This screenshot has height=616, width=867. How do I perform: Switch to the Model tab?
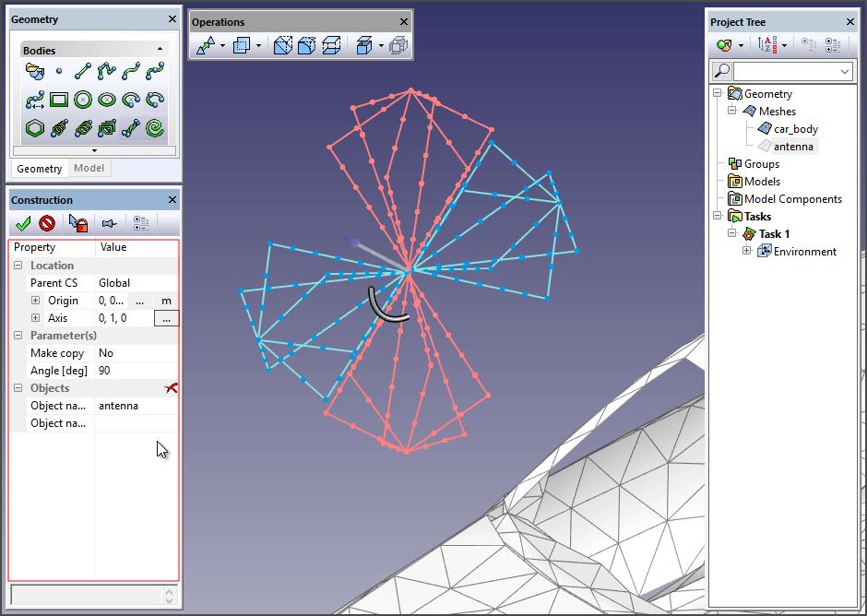(89, 168)
